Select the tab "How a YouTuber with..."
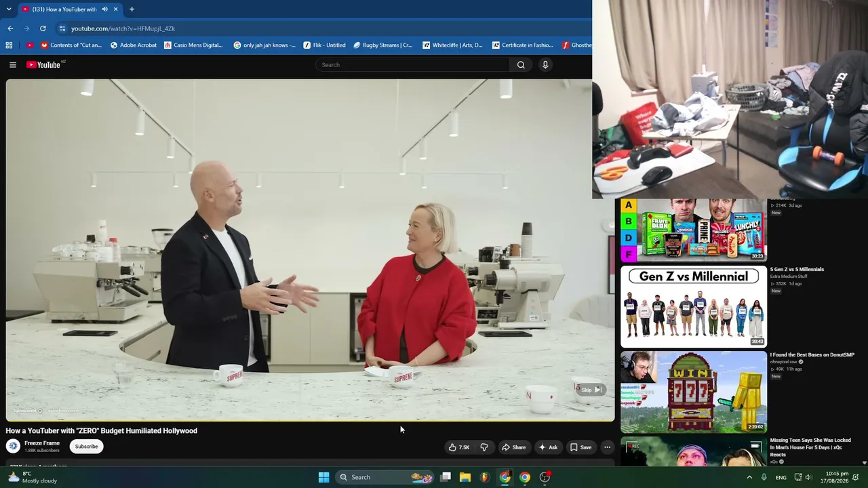Image resolution: width=868 pixels, height=488 pixels. coord(69,9)
